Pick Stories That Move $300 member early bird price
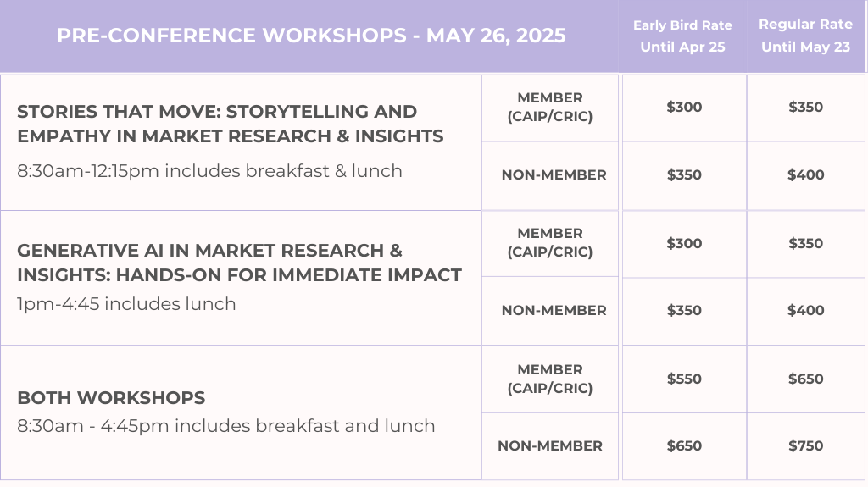The height and width of the screenshot is (487, 868). (x=684, y=108)
